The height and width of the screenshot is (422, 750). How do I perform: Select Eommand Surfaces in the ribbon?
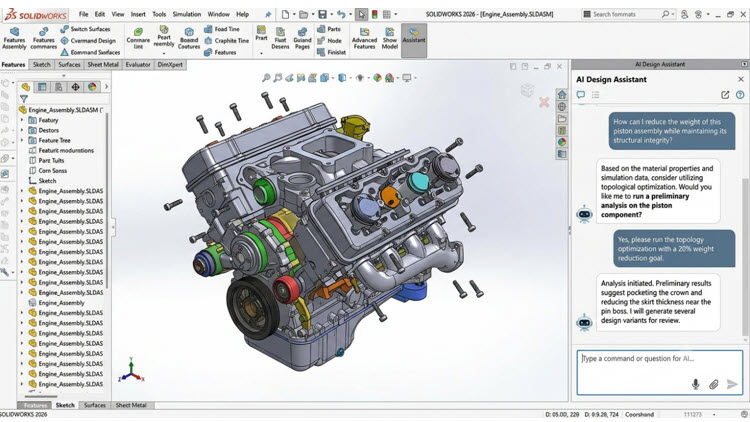[90, 52]
